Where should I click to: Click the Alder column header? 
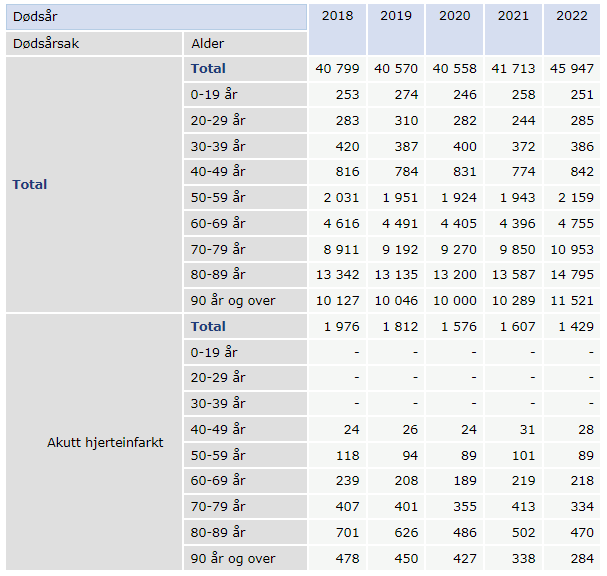[x=245, y=43]
